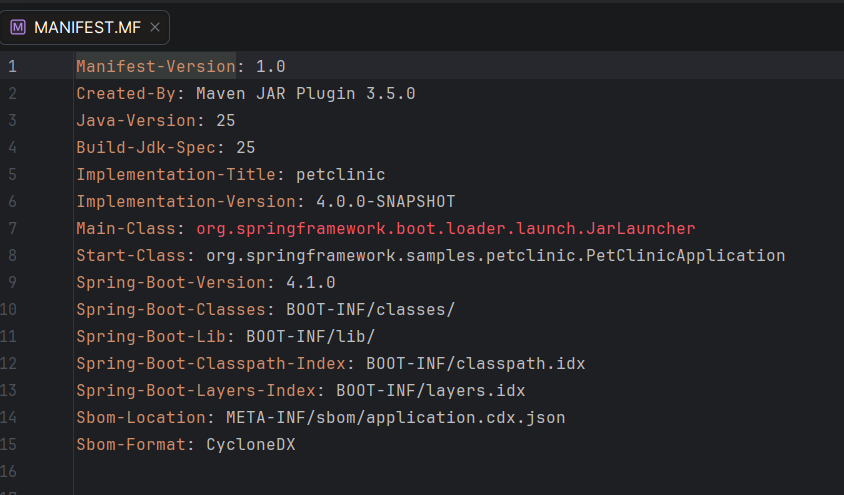Close the MANIFEST.MF tab
The image size is (844, 495).
(x=155, y=27)
